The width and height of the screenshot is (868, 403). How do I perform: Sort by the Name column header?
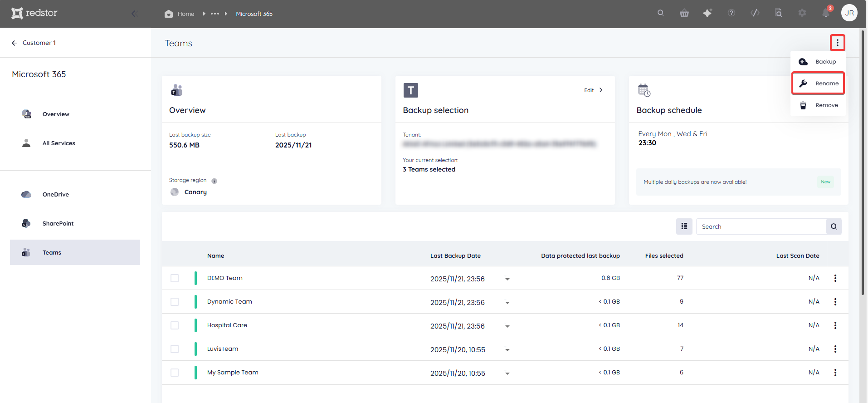[x=215, y=256]
